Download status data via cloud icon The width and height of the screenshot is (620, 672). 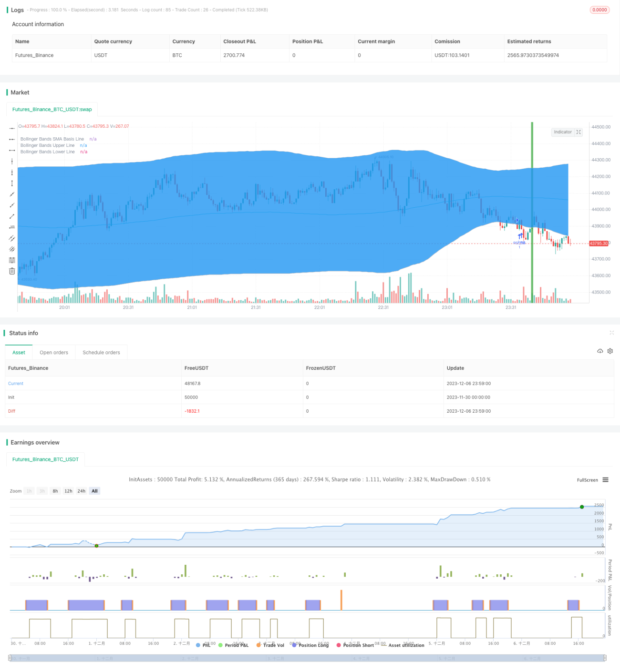pyautogui.click(x=600, y=351)
